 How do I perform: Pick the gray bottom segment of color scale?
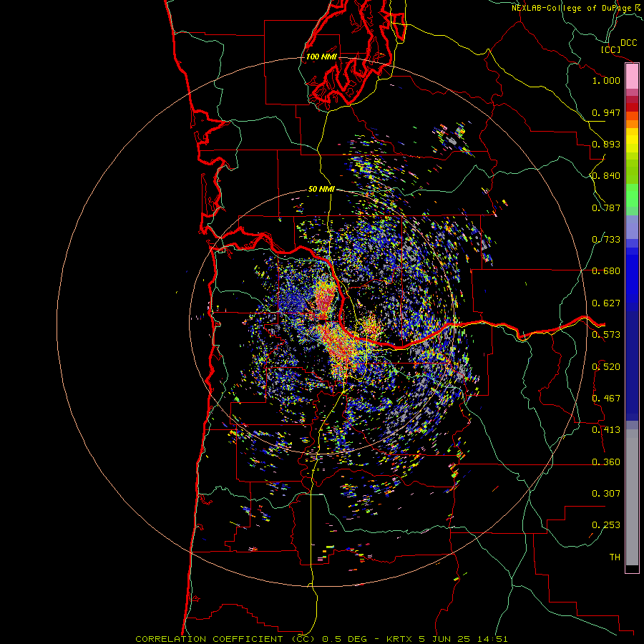pyautogui.click(x=632, y=497)
